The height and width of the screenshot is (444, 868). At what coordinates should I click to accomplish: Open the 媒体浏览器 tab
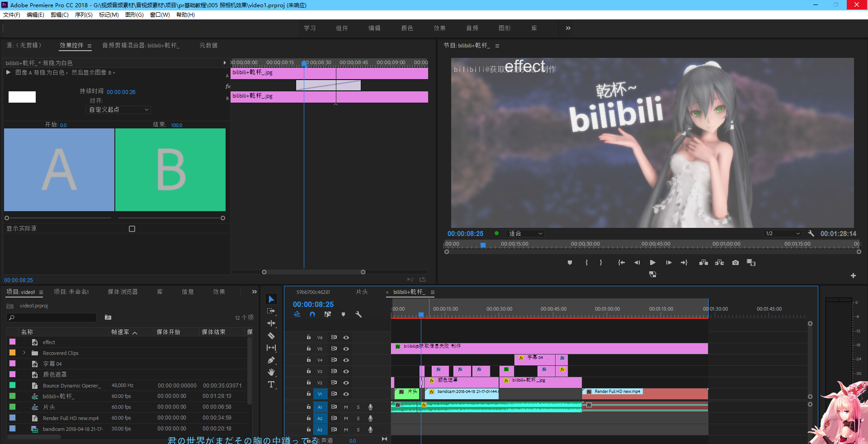click(123, 292)
